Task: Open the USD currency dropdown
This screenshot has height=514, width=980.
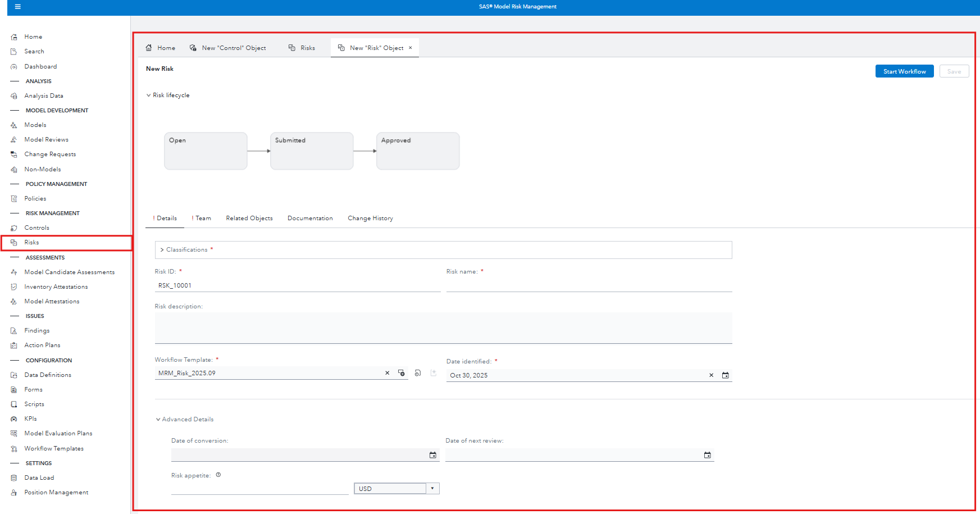Action: (432, 488)
